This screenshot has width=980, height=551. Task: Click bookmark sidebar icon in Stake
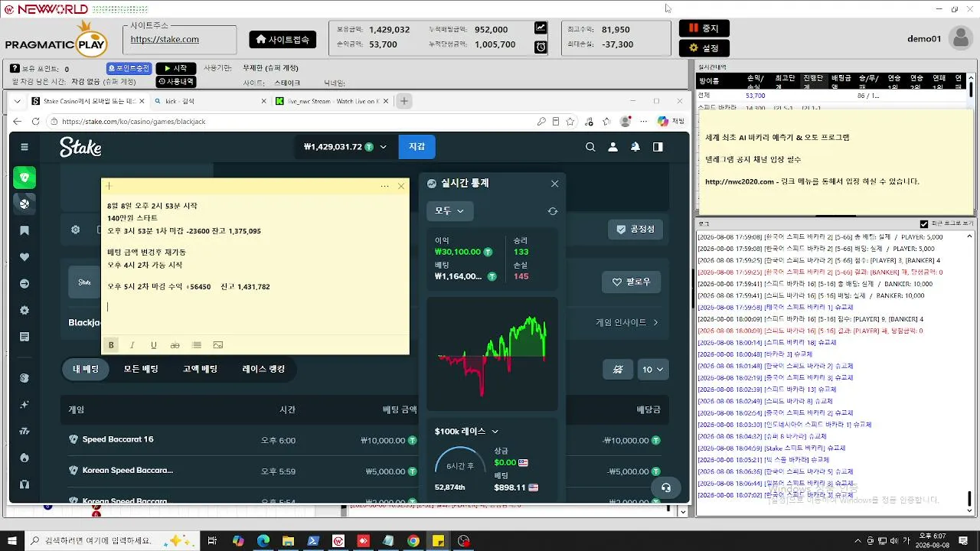24,230
